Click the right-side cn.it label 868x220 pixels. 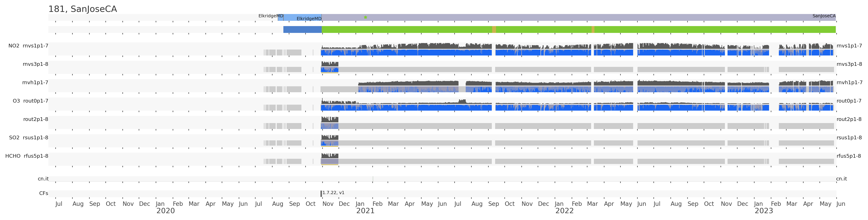(841, 179)
